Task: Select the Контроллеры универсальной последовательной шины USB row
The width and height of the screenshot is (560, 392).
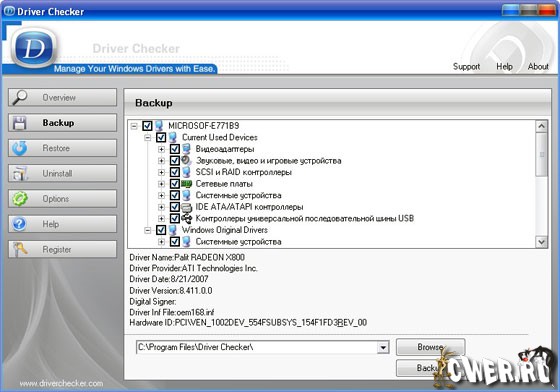Action: click(305, 218)
